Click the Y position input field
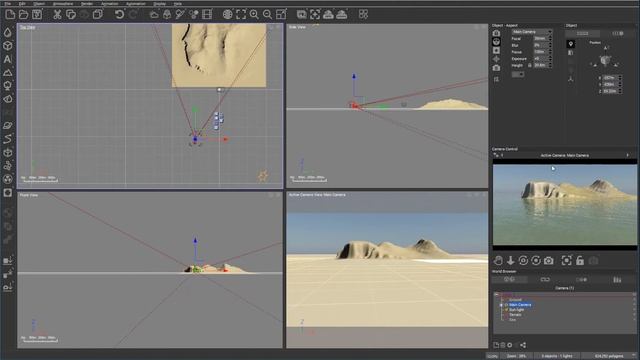The image size is (640, 360). (x=610, y=84)
